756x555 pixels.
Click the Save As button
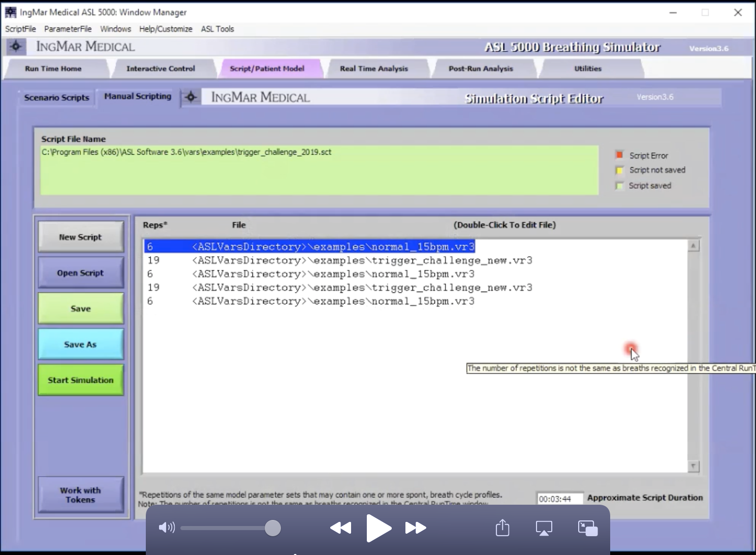click(x=81, y=344)
